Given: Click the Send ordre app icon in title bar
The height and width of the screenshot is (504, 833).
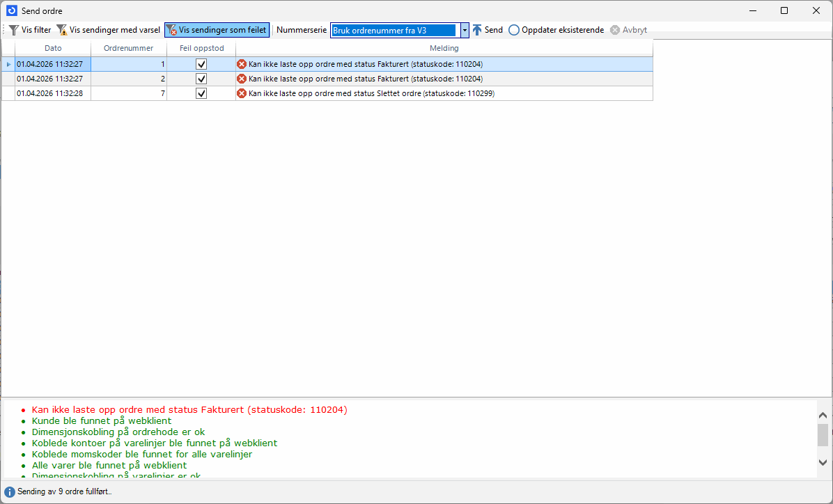Looking at the screenshot, I should (x=11, y=10).
